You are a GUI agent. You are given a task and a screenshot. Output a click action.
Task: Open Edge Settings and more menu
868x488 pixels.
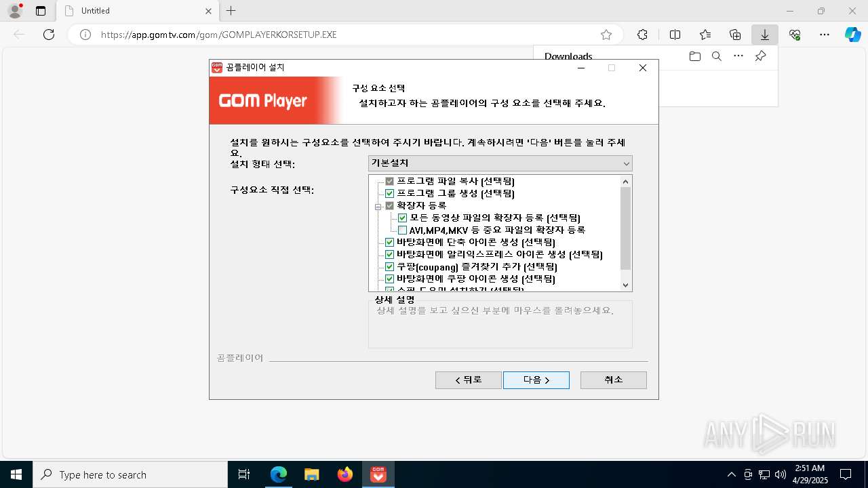(825, 35)
